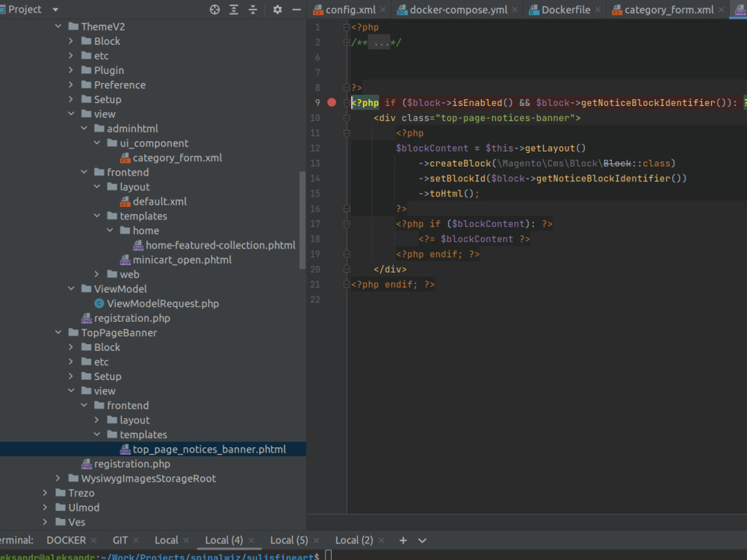
Task: Switch to the Local (5) terminal tab
Action: (288, 540)
